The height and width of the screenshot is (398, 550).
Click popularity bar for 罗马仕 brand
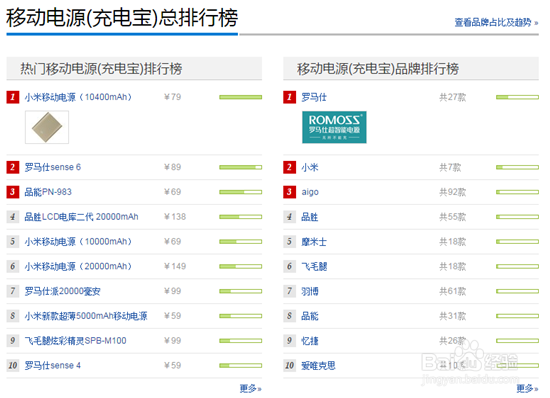click(x=517, y=97)
